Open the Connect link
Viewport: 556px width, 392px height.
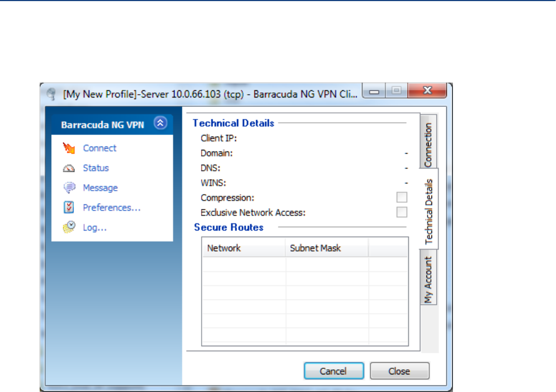(100, 148)
